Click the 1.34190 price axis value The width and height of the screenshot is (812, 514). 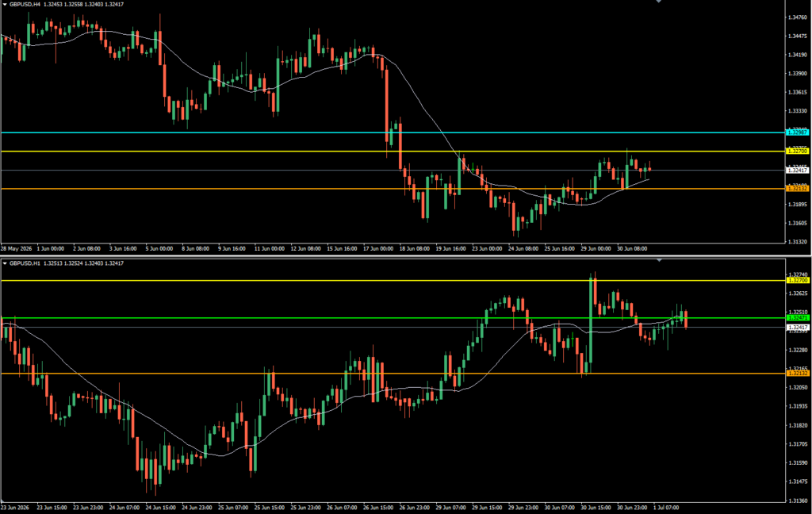coord(797,55)
